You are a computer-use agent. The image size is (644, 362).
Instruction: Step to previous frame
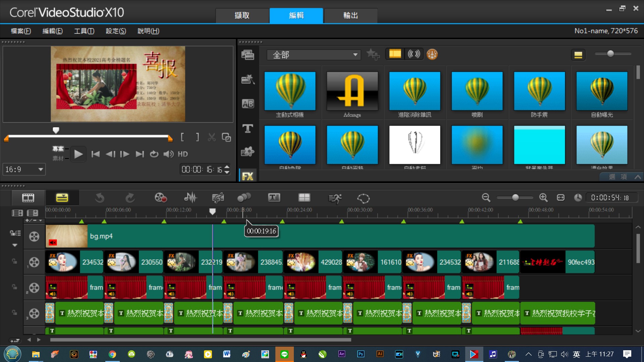(x=110, y=154)
